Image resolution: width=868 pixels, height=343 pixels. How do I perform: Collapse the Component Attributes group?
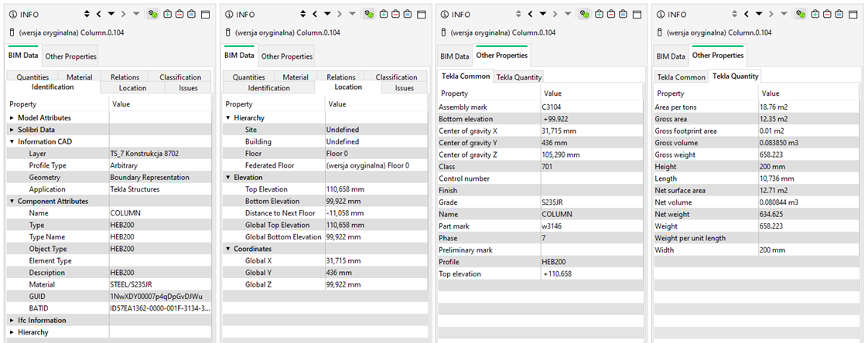click(12, 202)
